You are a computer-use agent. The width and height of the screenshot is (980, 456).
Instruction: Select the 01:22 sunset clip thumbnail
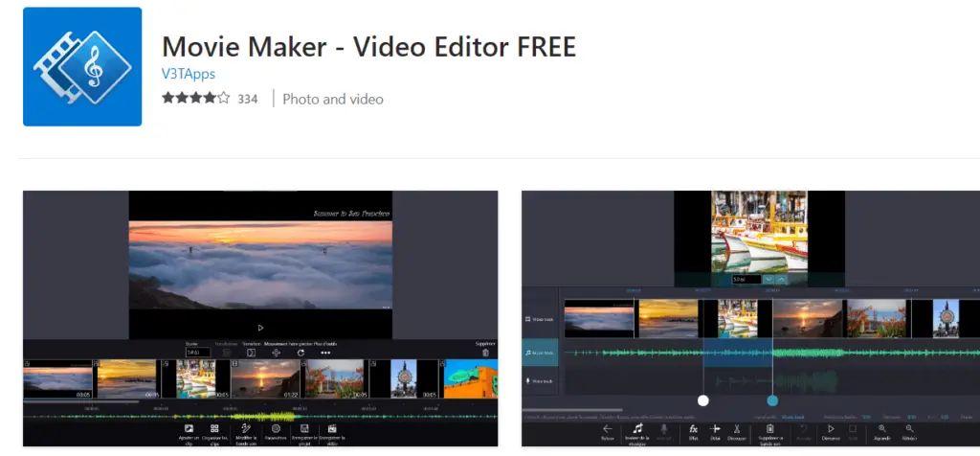[x=266, y=379]
